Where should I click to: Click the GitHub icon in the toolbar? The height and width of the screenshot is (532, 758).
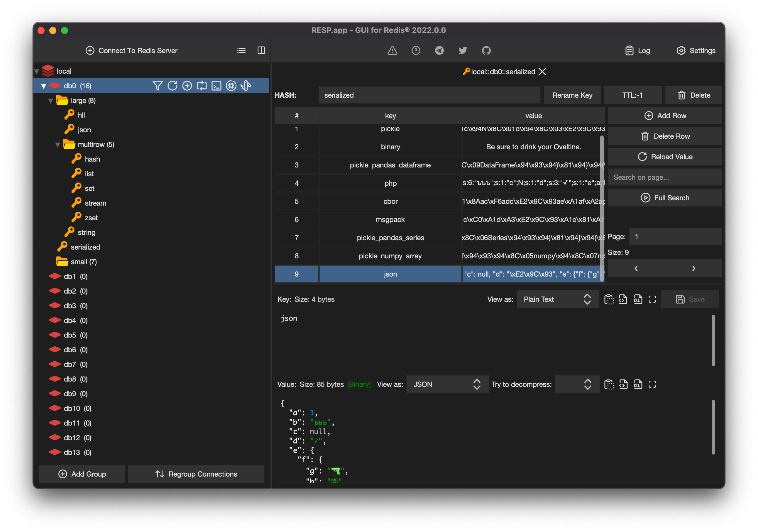click(x=486, y=50)
